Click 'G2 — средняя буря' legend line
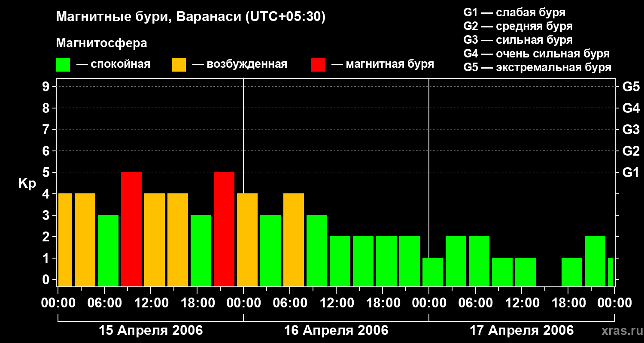644x343 pixels. [x=518, y=26]
